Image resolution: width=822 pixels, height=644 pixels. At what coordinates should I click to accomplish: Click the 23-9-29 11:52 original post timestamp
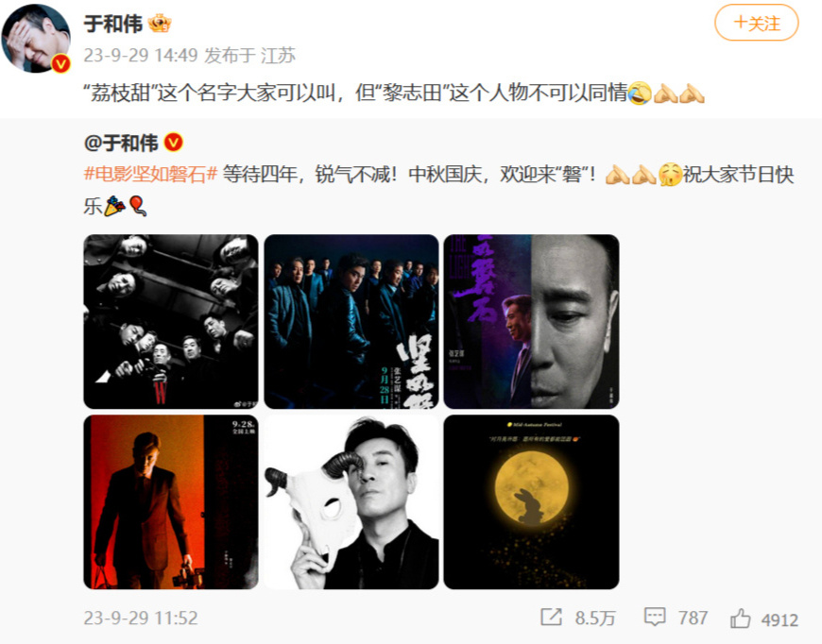[141, 618]
